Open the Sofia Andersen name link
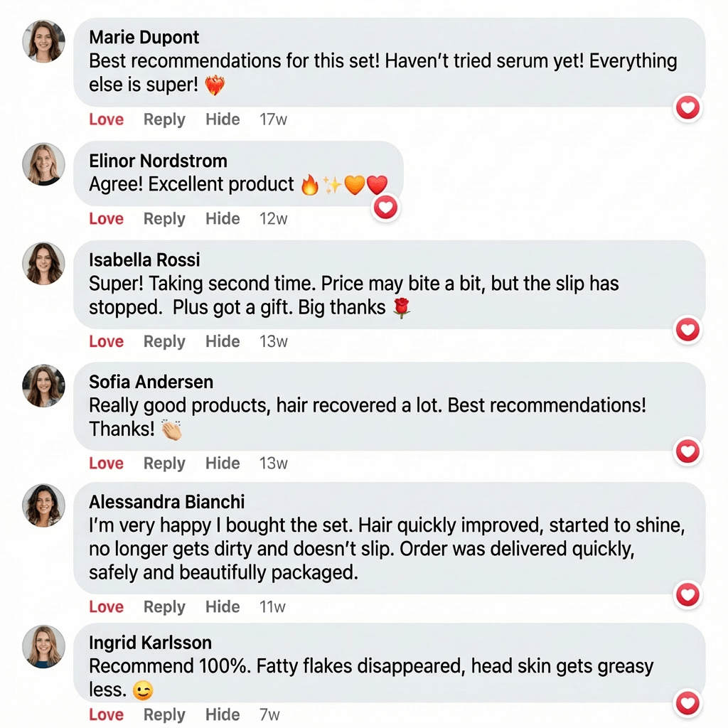 (151, 382)
